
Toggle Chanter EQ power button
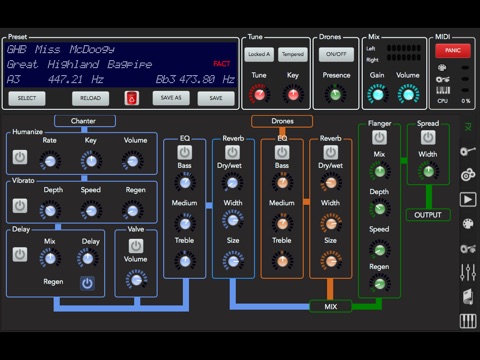click(x=184, y=153)
